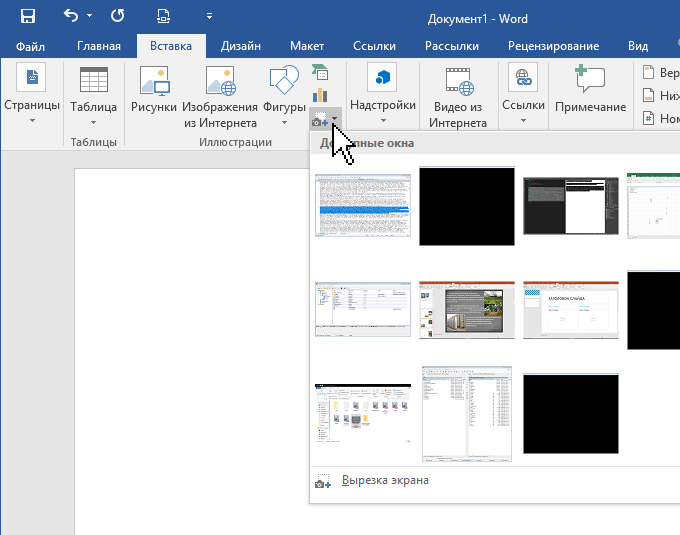Repeat the last action
This screenshot has width=680, height=535.
(x=118, y=16)
